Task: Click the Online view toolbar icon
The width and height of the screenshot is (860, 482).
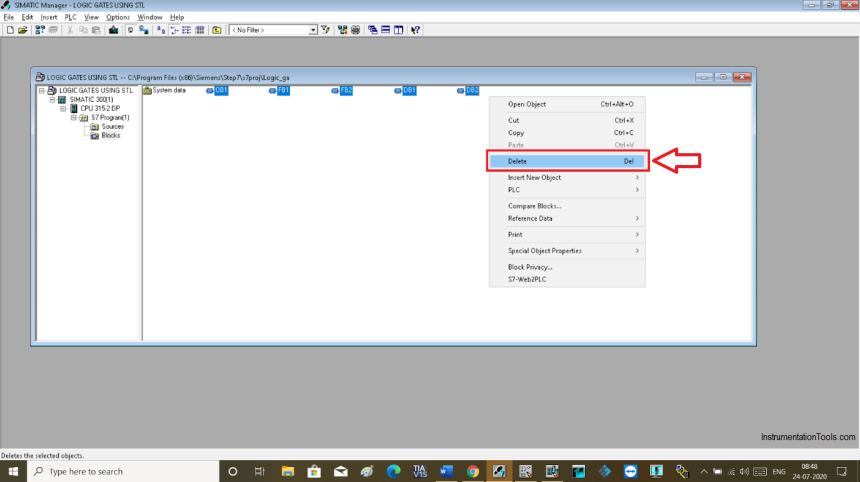Action: (x=144, y=30)
